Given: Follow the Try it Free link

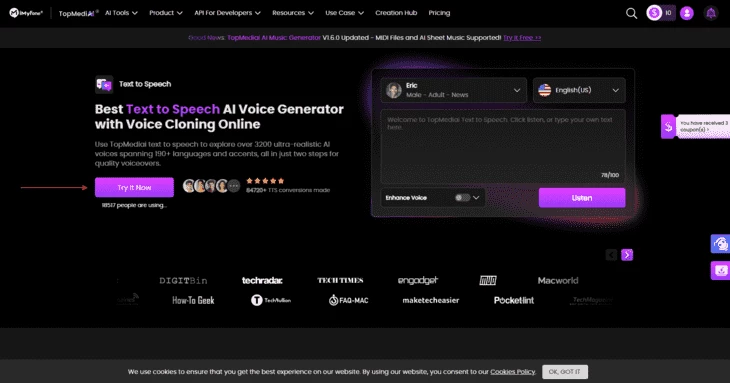Looking at the screenshot, I should pos(522,38).
